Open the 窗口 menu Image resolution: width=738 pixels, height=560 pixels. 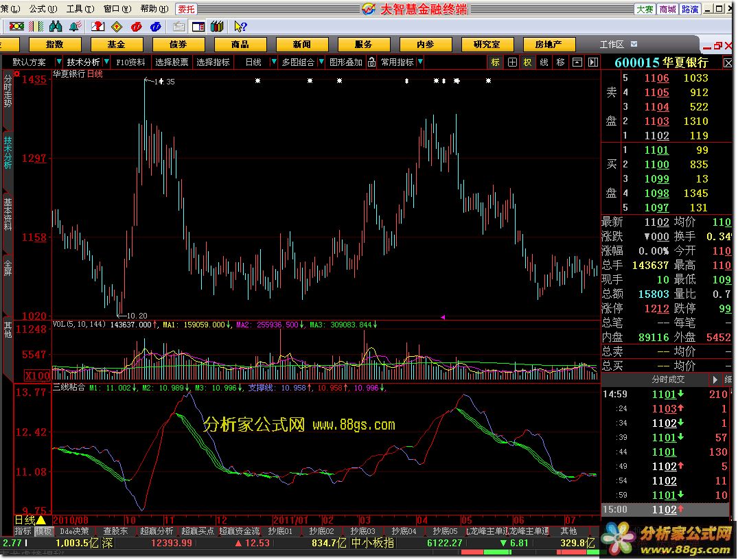(117, 9)
